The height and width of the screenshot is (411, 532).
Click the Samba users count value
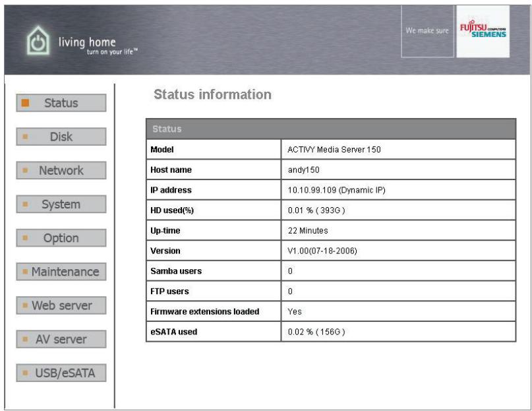coord(290,271)
